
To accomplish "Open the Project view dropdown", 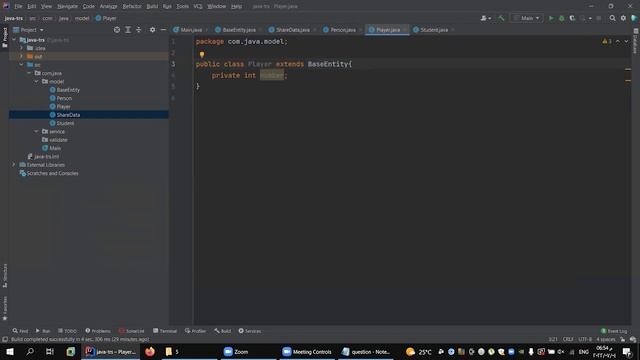I will tap(29, 30).
